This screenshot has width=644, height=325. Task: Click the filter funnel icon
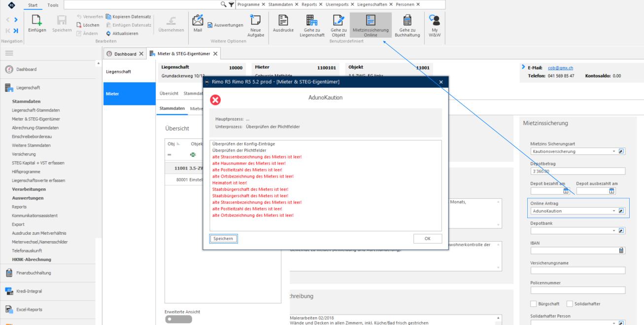(x=232, y=4)
